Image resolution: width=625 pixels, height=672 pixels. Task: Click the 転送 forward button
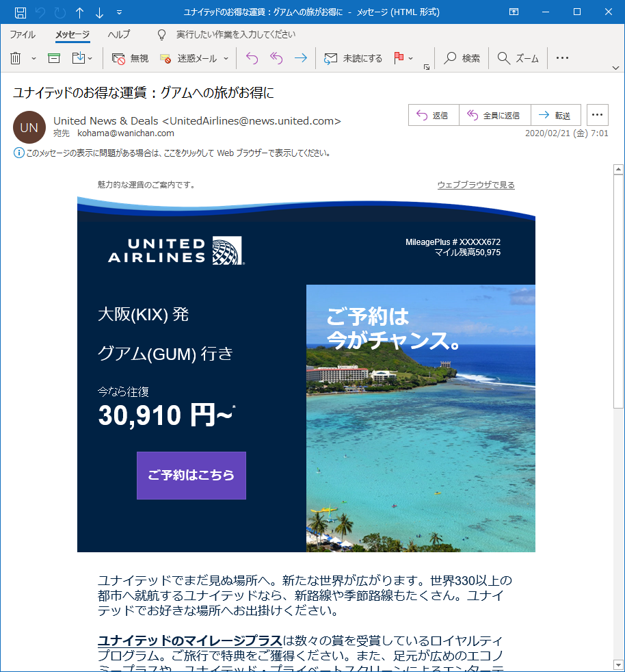tap(556, 115)
